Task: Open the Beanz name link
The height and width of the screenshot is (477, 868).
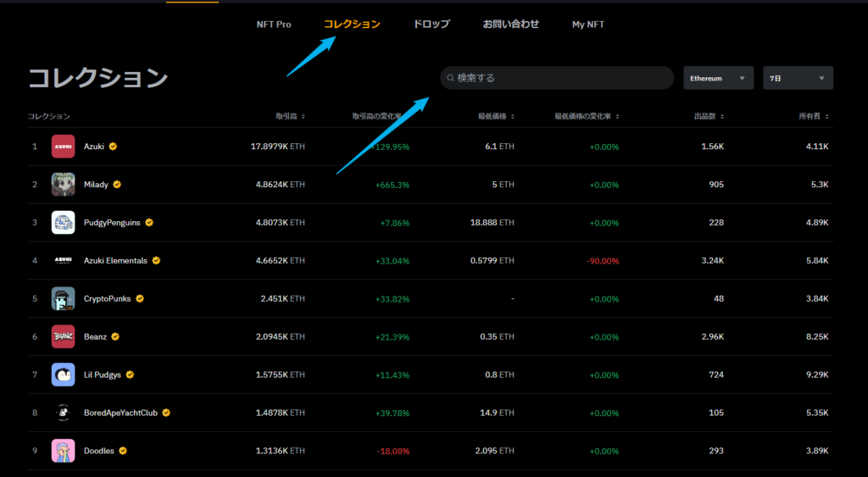Action: [95, 336]
